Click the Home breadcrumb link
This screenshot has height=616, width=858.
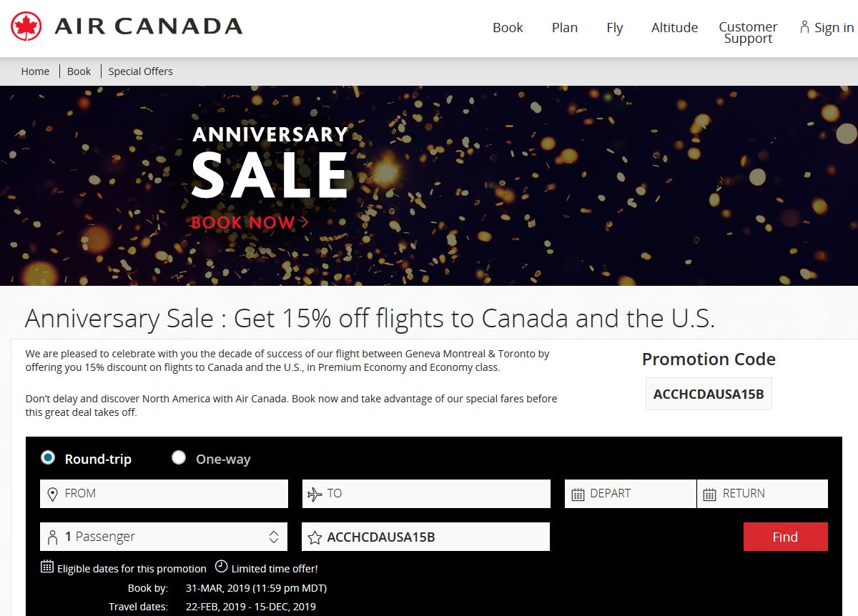click(35, 71)
